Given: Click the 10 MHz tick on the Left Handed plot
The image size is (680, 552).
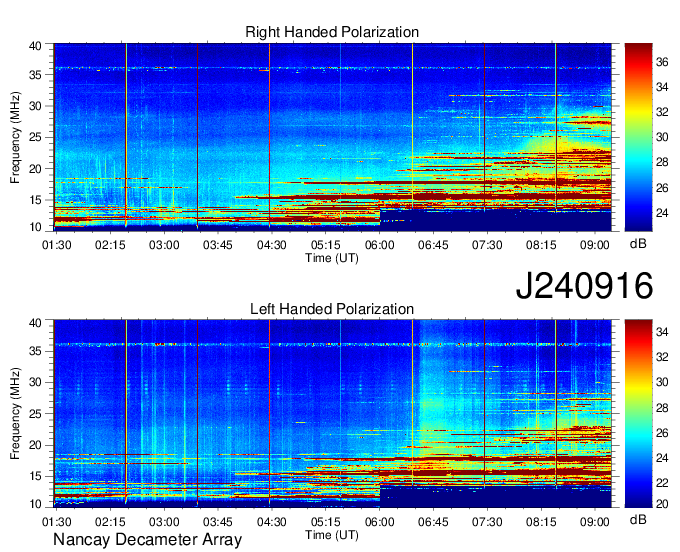Looking at the screenshot, I should pyautogui.click(x=35, y=504).
